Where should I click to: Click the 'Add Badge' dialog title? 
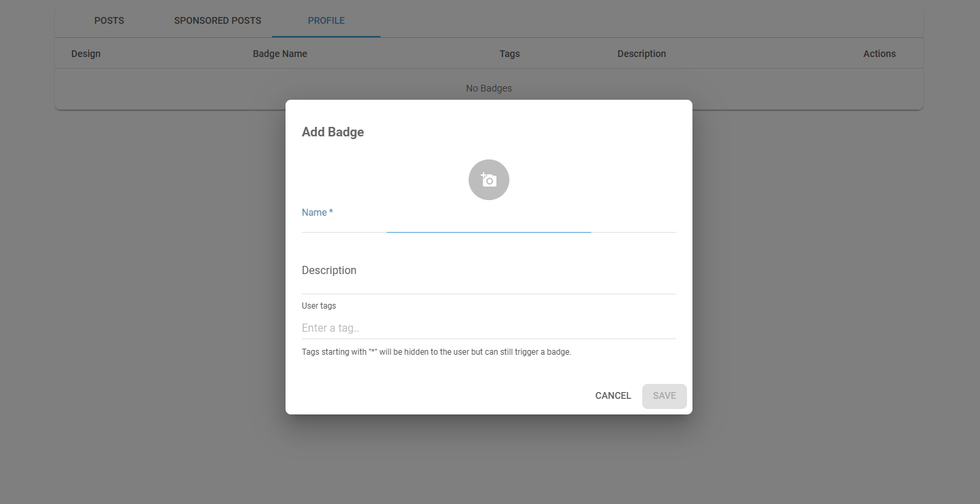coord(333,132)
